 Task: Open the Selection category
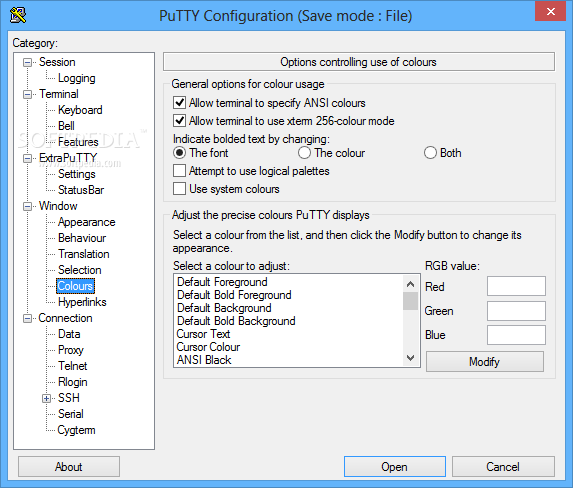[80, 270]
